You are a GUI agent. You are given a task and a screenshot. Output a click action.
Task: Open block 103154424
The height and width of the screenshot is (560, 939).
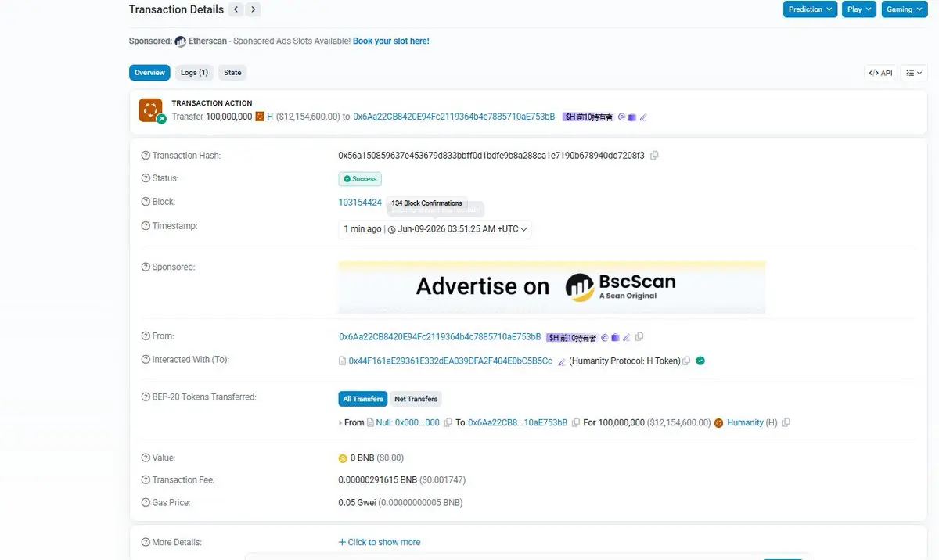(x=360, y=203)
